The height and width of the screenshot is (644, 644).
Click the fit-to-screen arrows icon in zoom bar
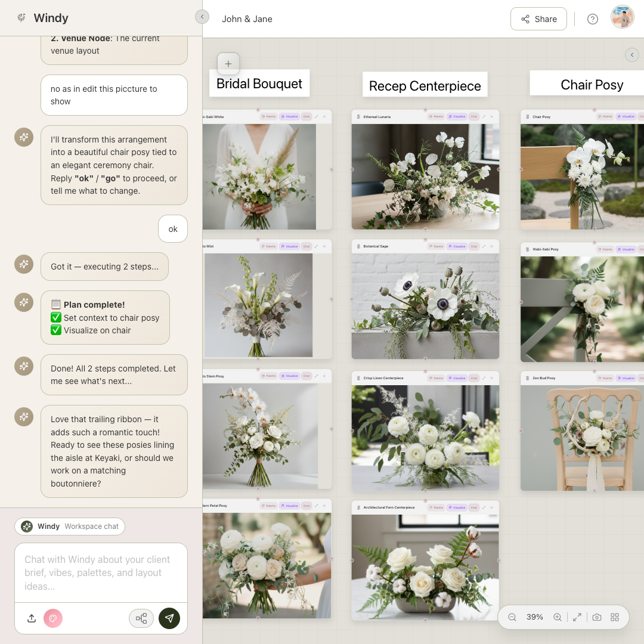pos(577,617)
